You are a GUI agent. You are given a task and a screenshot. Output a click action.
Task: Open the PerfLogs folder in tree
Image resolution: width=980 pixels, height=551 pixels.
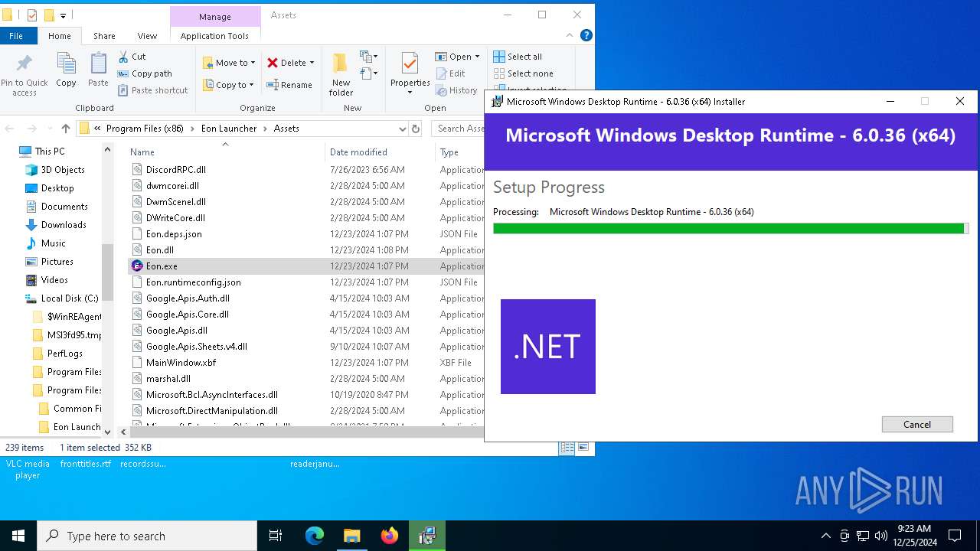point(64,354)
